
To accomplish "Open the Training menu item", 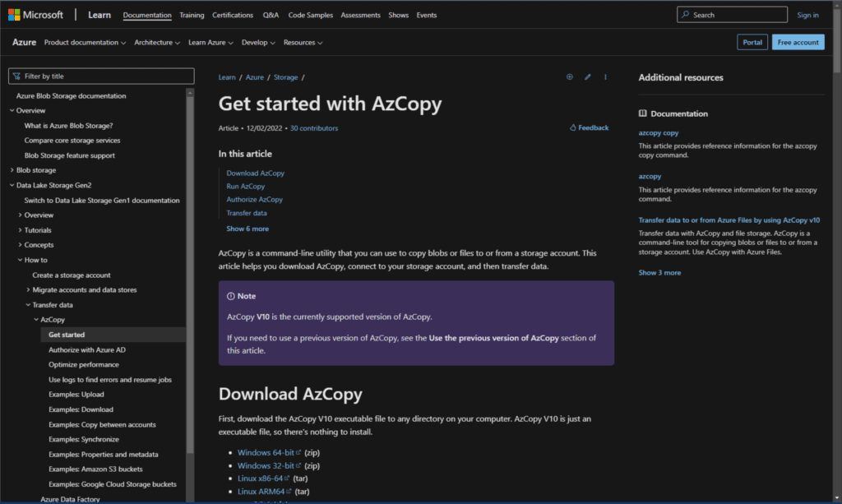I will pyautogui.click(x=192, y=15).
